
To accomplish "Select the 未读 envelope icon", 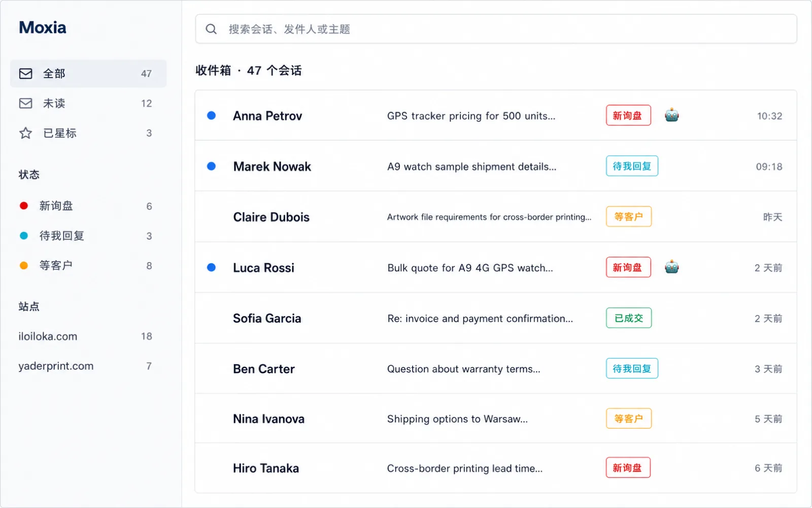I will coord(25,103).
